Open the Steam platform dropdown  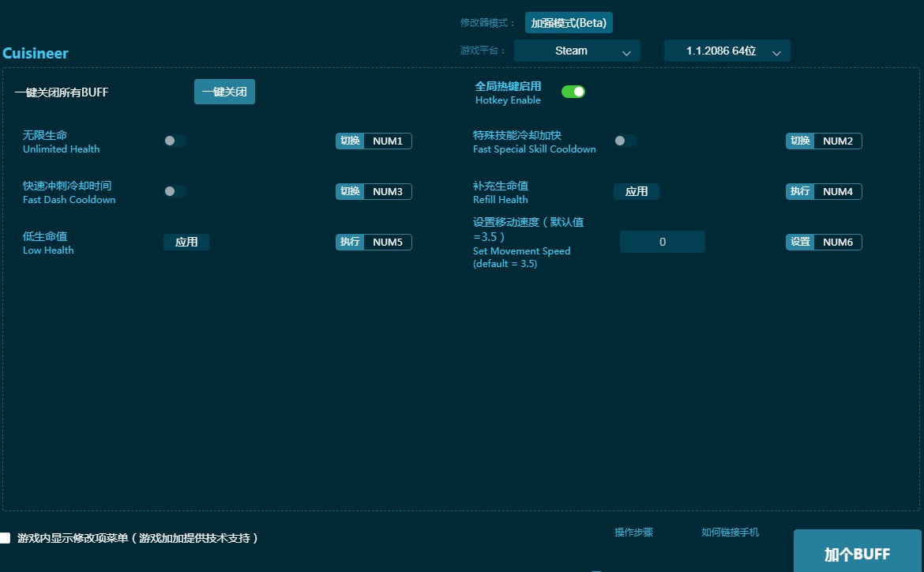click(x=577, y=51)
